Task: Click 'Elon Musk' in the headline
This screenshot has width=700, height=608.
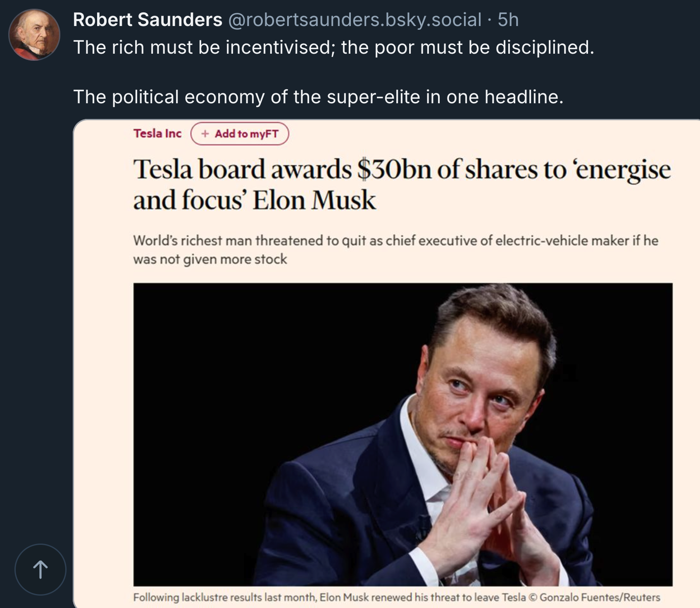Action: [314, 201]
